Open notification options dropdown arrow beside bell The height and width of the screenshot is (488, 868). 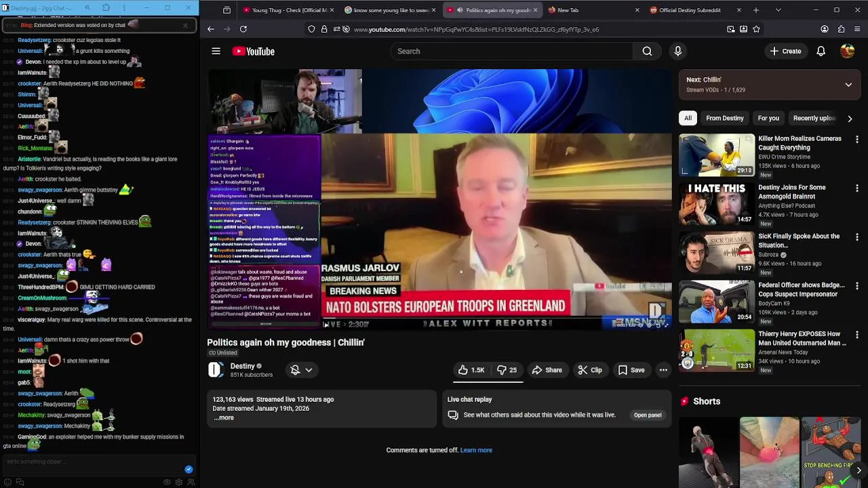pos(309,370)
